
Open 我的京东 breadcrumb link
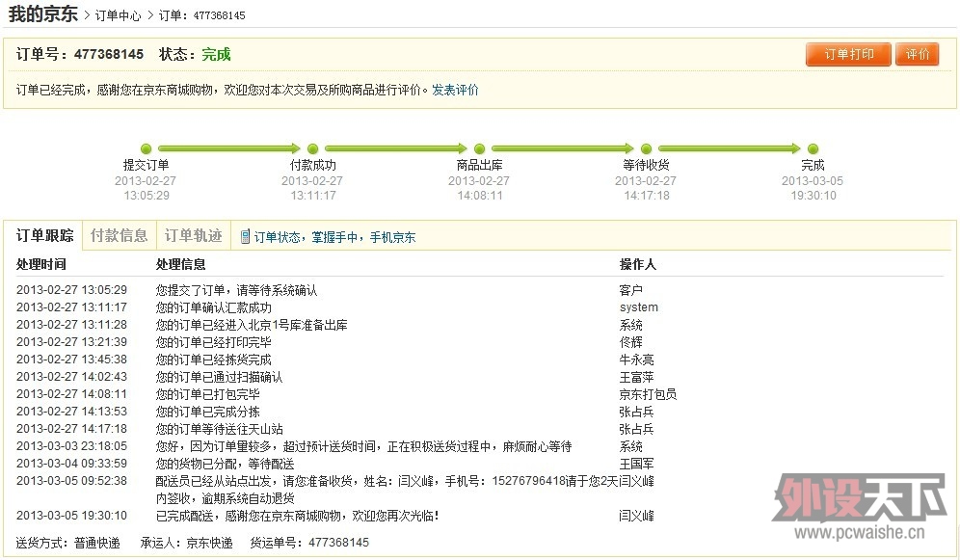(x=42, y=14)
